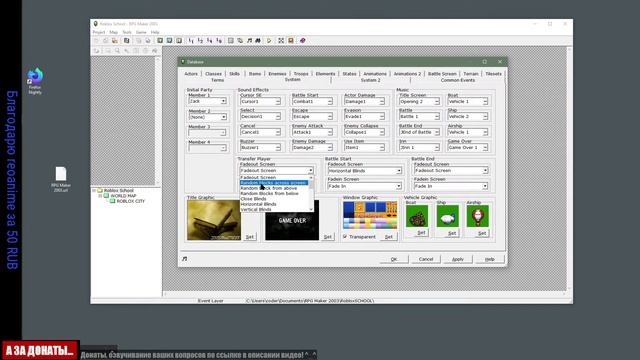
Task: Click the Undo icon on drawing toolbar
Action: click(96, 51)
